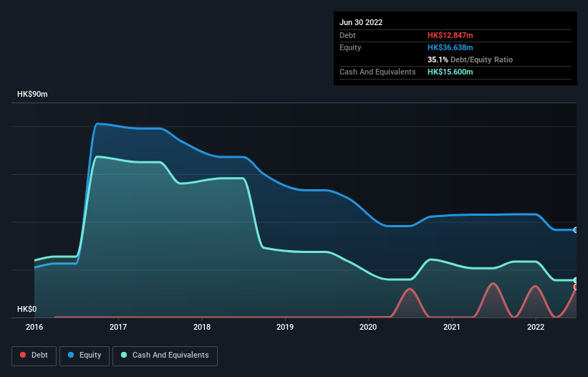Toggle Cash And Equivalents legend button
The image size is (588, 377).
[x=165, y=355]
